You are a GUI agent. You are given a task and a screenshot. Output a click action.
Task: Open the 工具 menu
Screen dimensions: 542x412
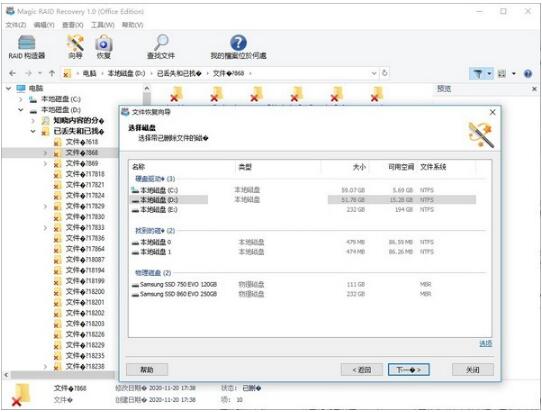(102, 25)
